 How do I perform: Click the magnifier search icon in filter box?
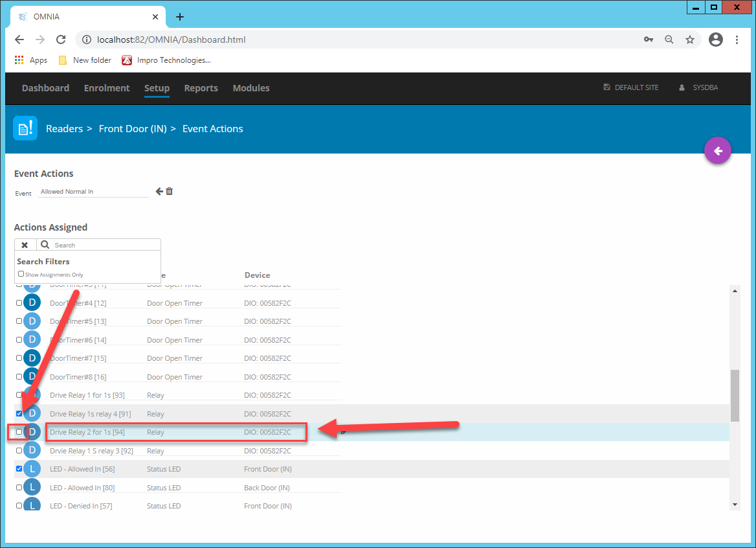pyautogui.click(x=45, y=245)
